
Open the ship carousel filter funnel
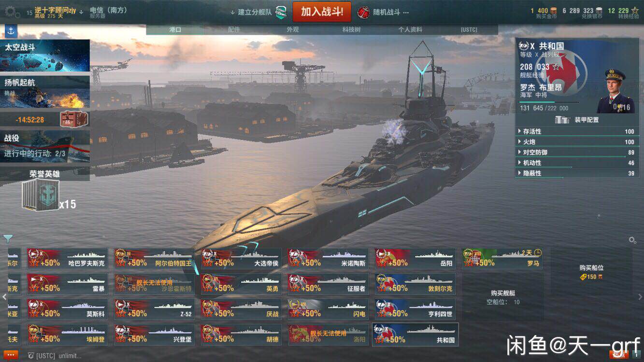(x=8, y=238)
